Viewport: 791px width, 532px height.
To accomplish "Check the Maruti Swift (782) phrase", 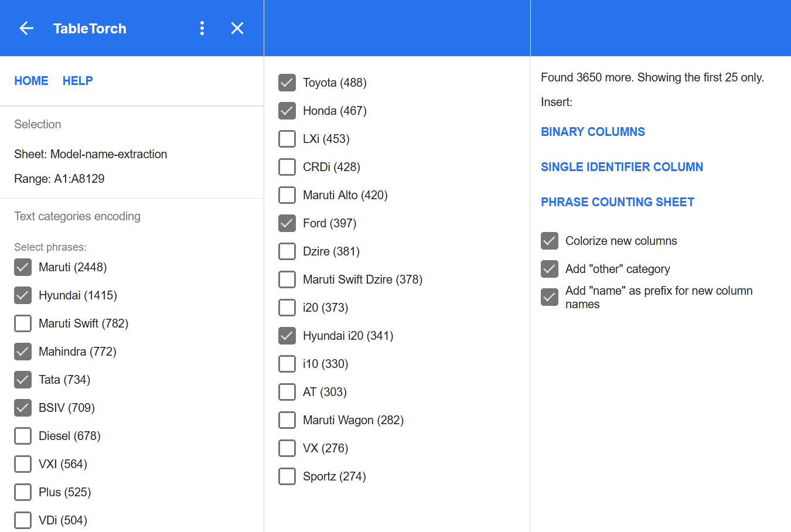I will point(23,323).
